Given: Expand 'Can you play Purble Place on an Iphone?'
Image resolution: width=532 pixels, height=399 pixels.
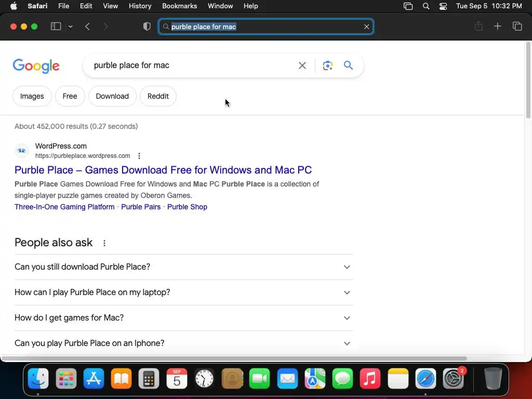Looking at the screenshot, I should [184, 343].
